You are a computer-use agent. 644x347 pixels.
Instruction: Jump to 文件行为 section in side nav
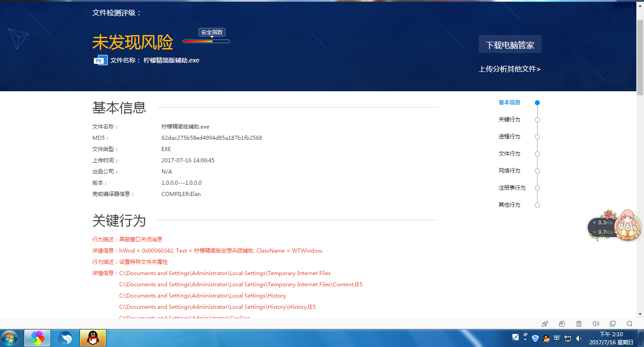point(509,154)
